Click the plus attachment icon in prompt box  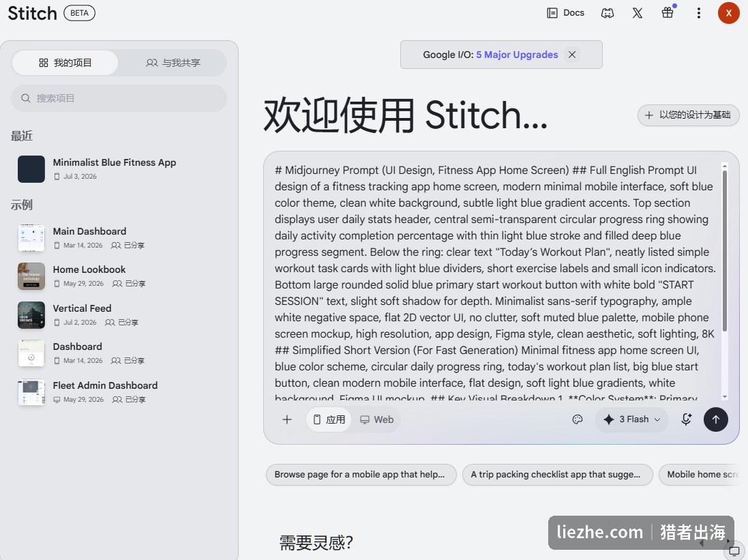point(286,419)
